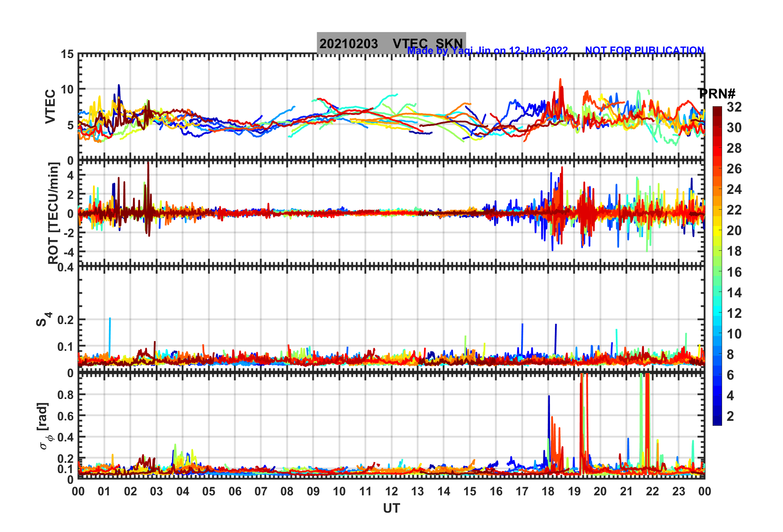Viewport: 783px width, 532px height.
Task: Click the UT x-axis label
Action: [391, 509]
